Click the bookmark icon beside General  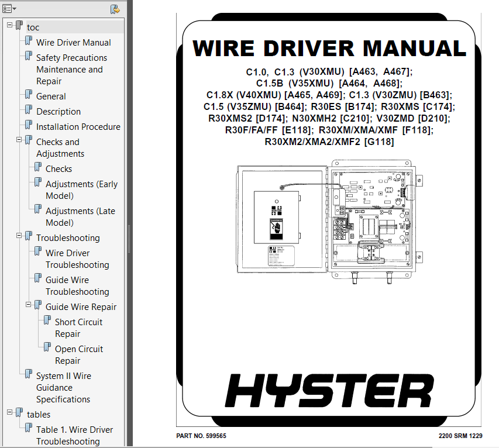[x=29, y=95]
